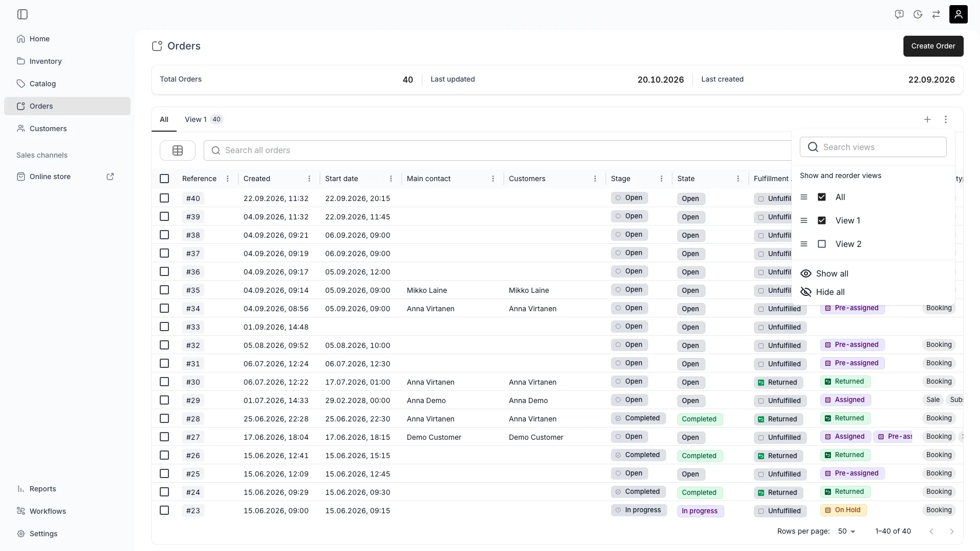Viewport: 980px width, 551px height.
Task: Open Online store external link icon
Action: (110, 177)
